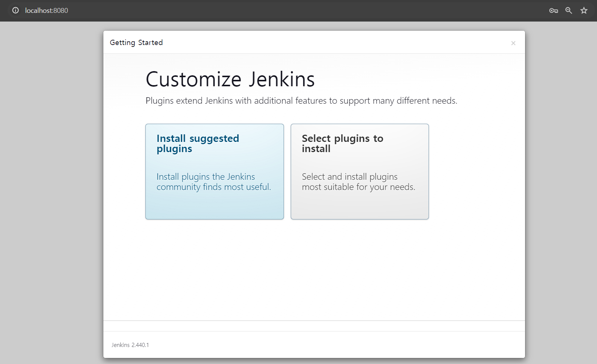The width and height of the screenshot is (597, 364).
Task: Click the Jenkins 2.440.1 version text
Action: pyautogui.click(x=130, y=345)
